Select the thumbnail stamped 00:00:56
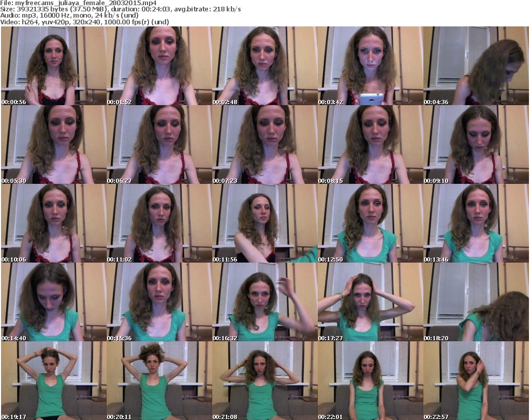Image resolution: width=530 pixels, height=420 pixels. pyautogui.click(x=54, y=66)
